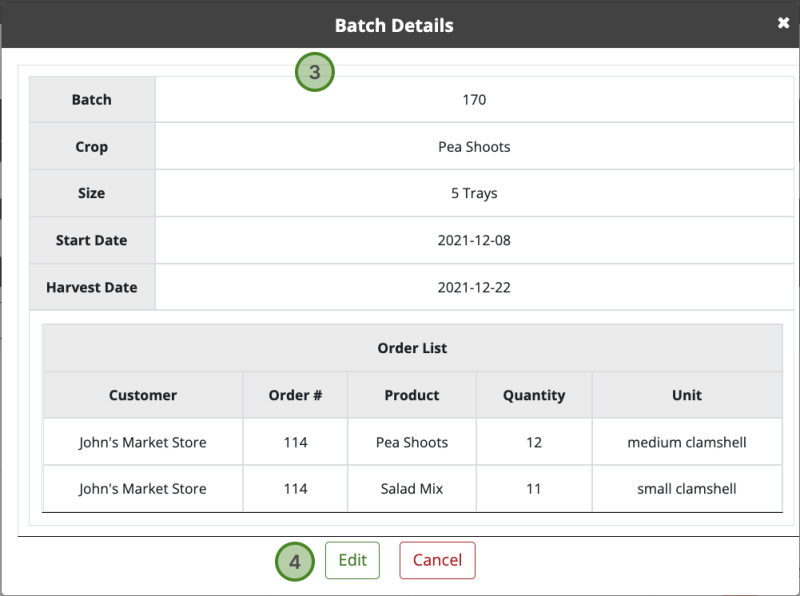The image size is (800, 596).
Task: Select the Harvest Date 2021-12-22 value
Action: pos(474,287)
